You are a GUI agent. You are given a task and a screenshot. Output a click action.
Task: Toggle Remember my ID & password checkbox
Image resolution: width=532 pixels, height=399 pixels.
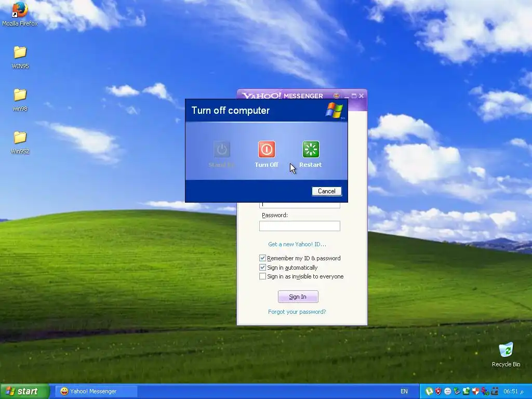(x=262, y=258)
